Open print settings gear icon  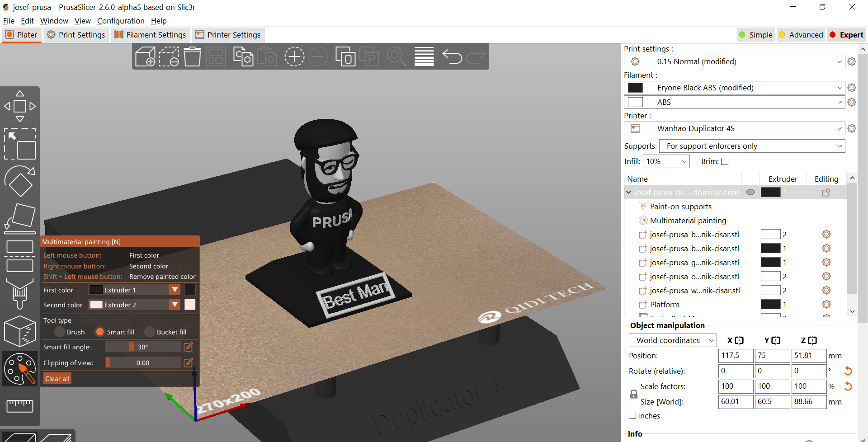[x=852, y=61]
